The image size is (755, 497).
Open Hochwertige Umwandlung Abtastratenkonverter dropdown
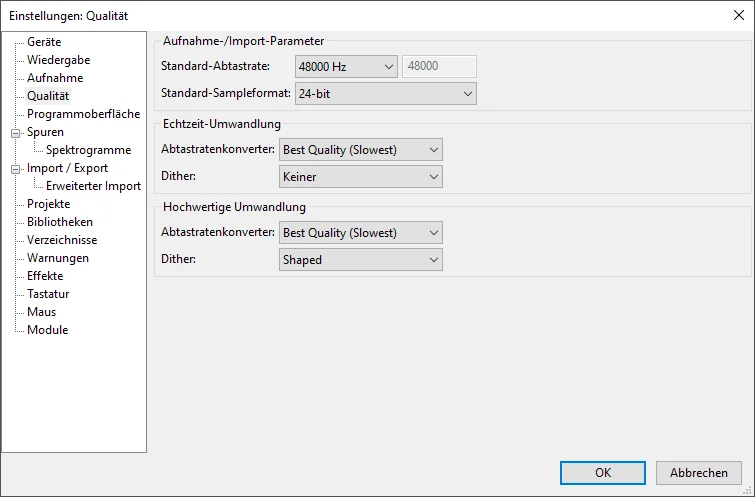pos(361,233)
